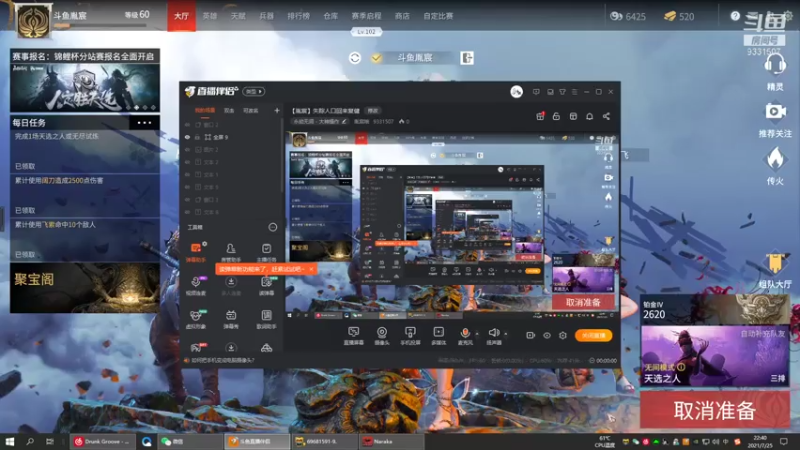Open the 传火 flame icon in game

[775, 158]
